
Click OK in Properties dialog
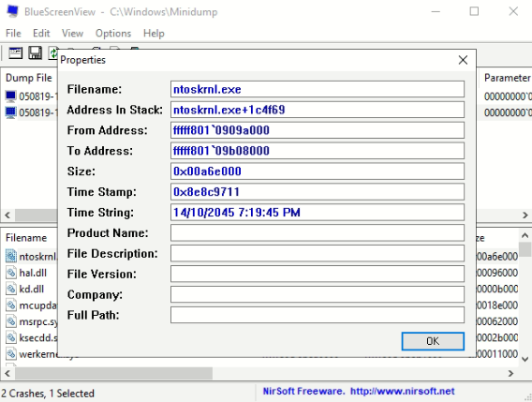pyautogui.click(x=433, y=341)
